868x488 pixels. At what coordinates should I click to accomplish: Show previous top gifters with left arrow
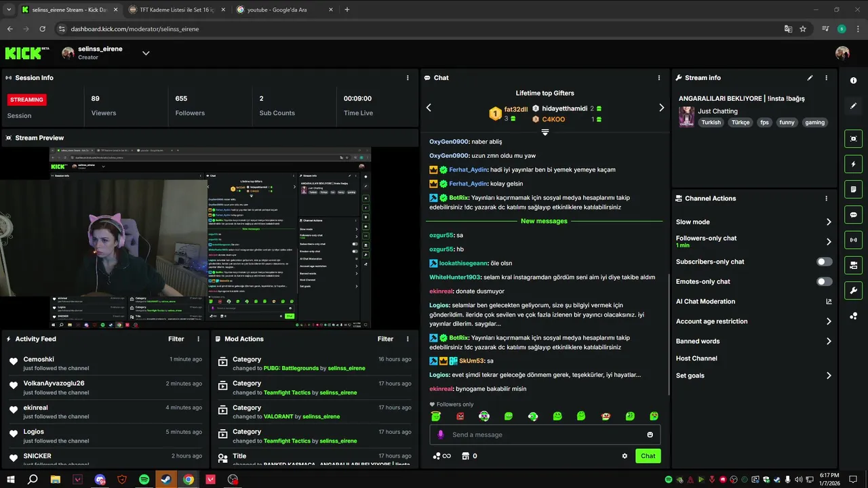(429, 108)
